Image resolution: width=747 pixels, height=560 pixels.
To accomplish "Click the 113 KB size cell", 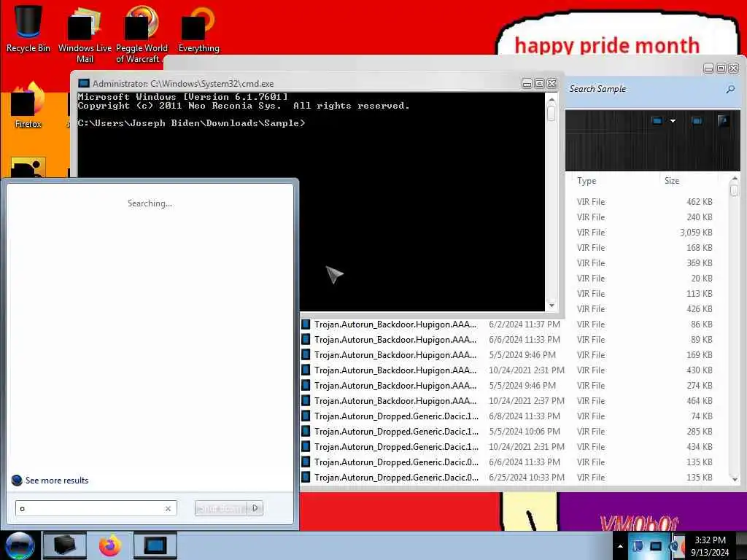I will (x=699, y=293).
